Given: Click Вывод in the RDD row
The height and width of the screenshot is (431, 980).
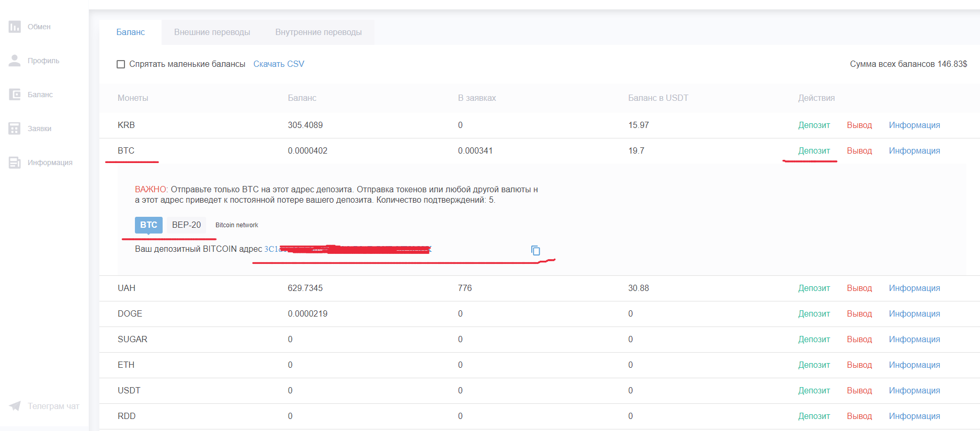Looking at the screenshot, I should [859, 416].
